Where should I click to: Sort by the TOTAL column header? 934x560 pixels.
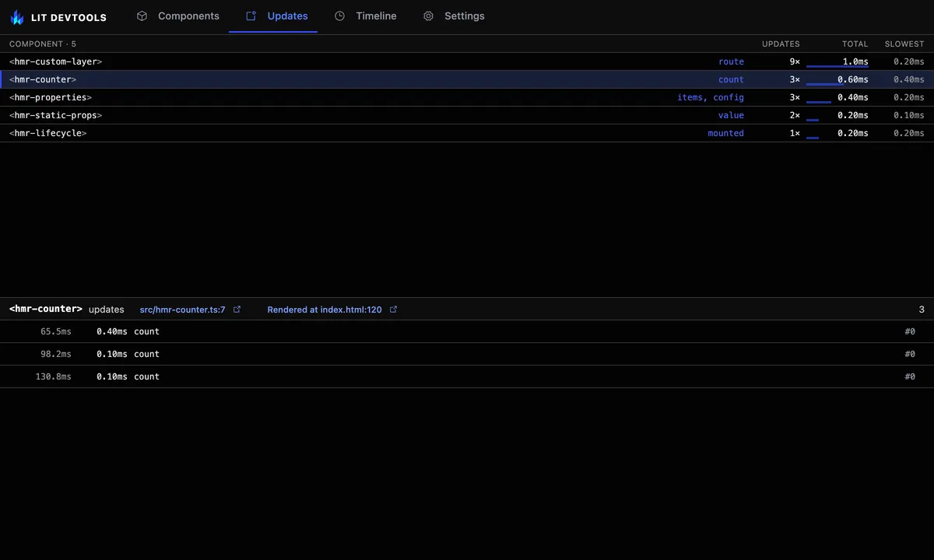855,44
